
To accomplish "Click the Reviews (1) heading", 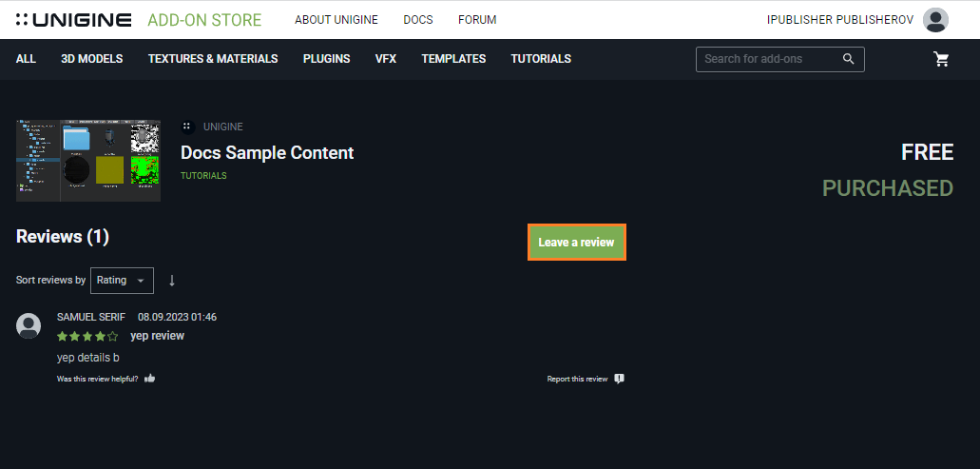I will tap(63, 236).
